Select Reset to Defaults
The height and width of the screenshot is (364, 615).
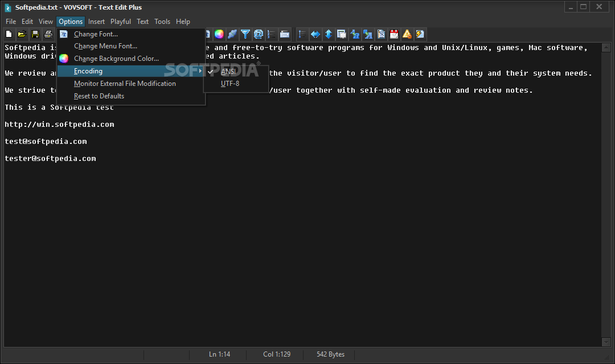tap(131, 96)
